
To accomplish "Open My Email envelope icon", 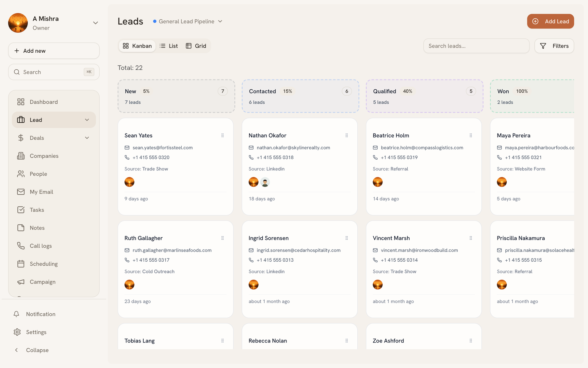I will tap(21, 192).
